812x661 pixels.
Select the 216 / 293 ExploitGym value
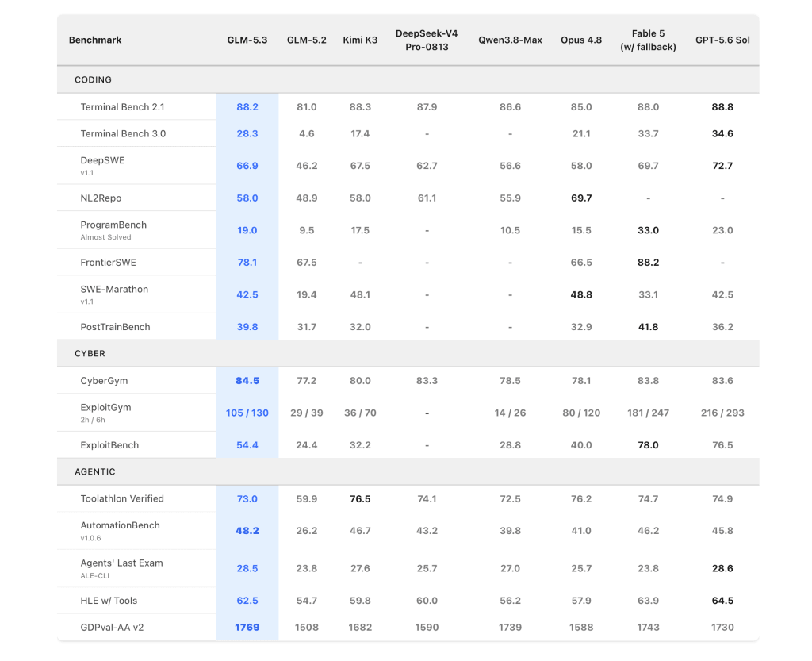click(722, 413)
